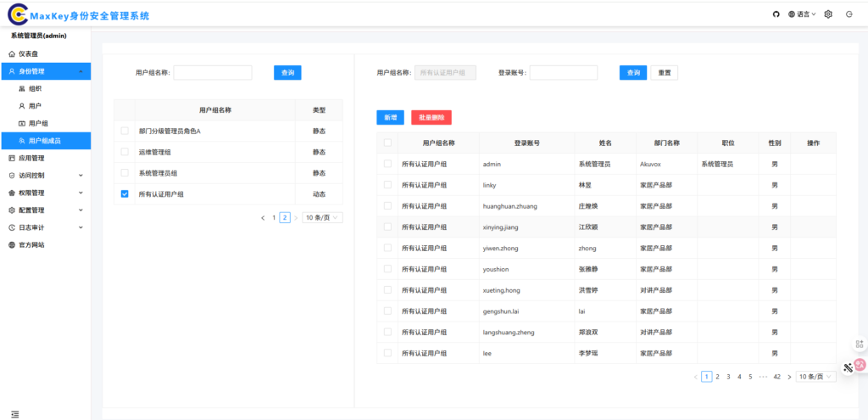Image resolution: width=868 pixels, height=420 pixels.
Task: Open the GitHub icon link in header
Action: [776, 14]
